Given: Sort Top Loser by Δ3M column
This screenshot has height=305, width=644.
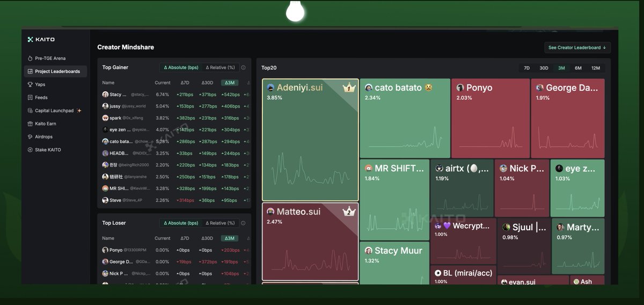Looking at the screenshot, I should click(x=230, y=238).
